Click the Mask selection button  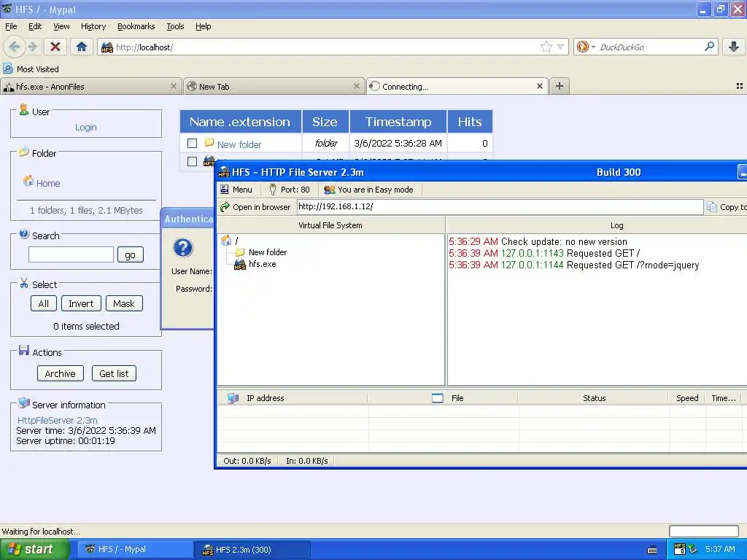pos(124,303)
